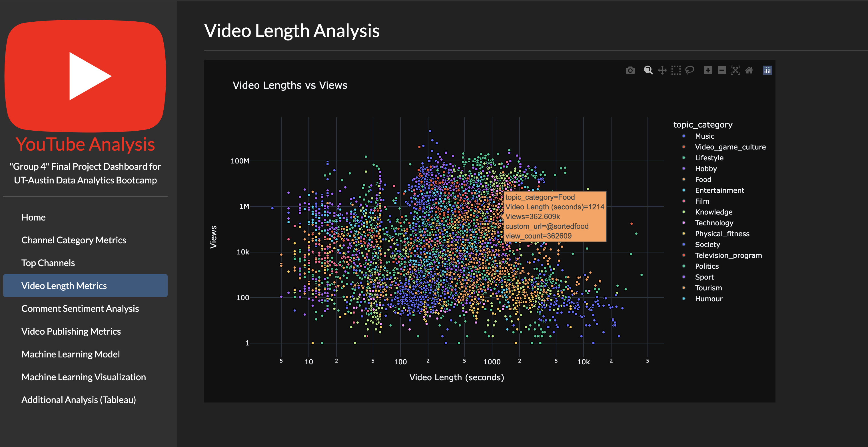Open the Machine Learning Model page
The height and width of the screenshot is (447, 868).
pos(71,354)
